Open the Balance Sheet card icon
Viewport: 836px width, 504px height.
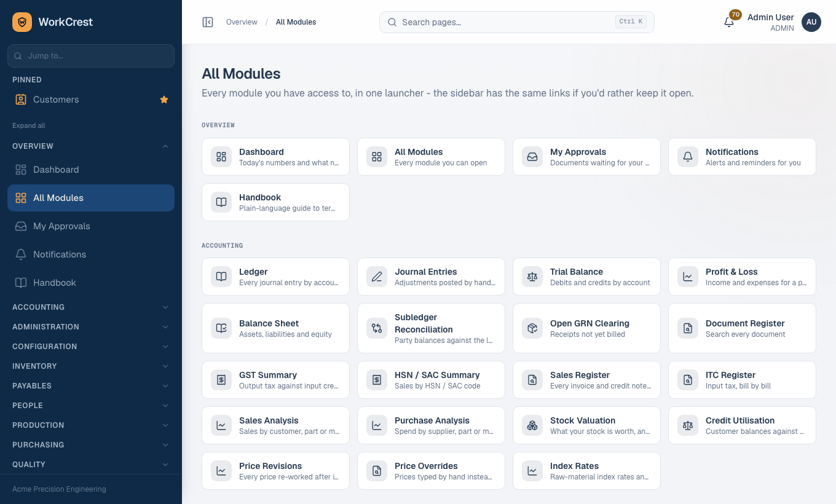[221, 328]
